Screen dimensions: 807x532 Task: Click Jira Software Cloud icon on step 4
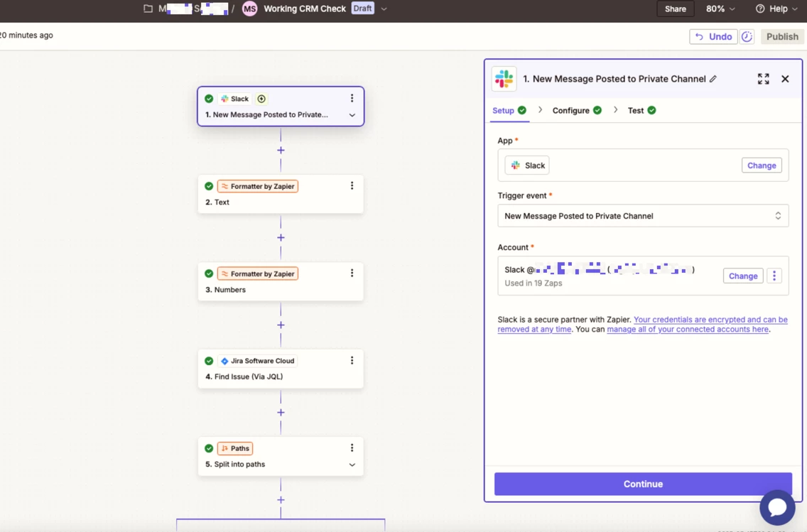tap(225, 362)
